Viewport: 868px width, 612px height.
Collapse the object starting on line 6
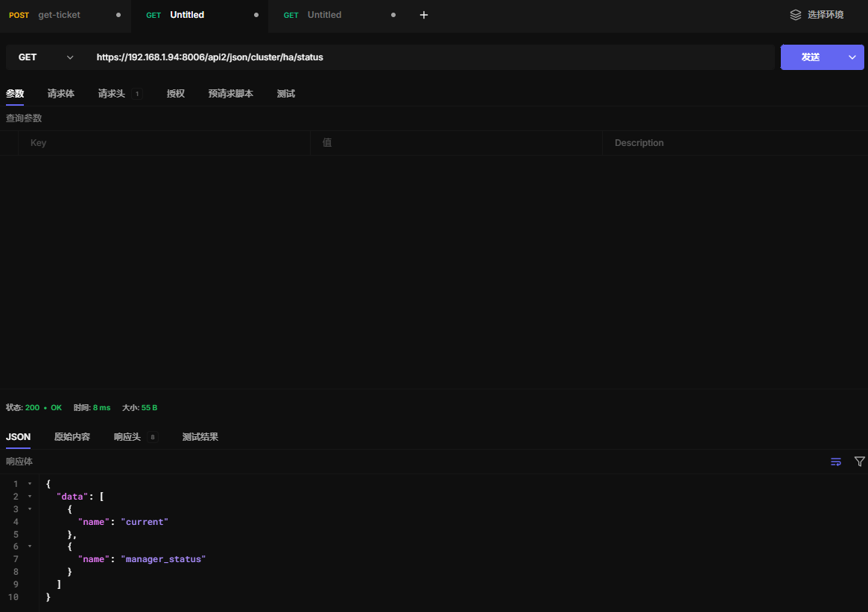point(30,546)
